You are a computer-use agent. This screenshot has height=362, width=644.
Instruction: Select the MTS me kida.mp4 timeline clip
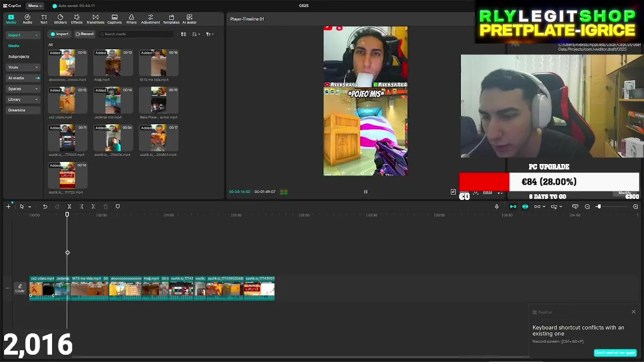pyautogui.click(x=90, y=288)
